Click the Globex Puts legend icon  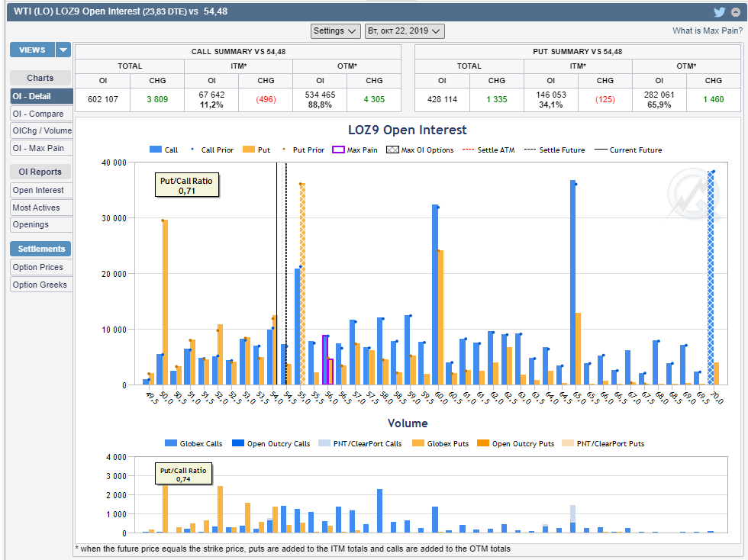(x=418, y=443)
